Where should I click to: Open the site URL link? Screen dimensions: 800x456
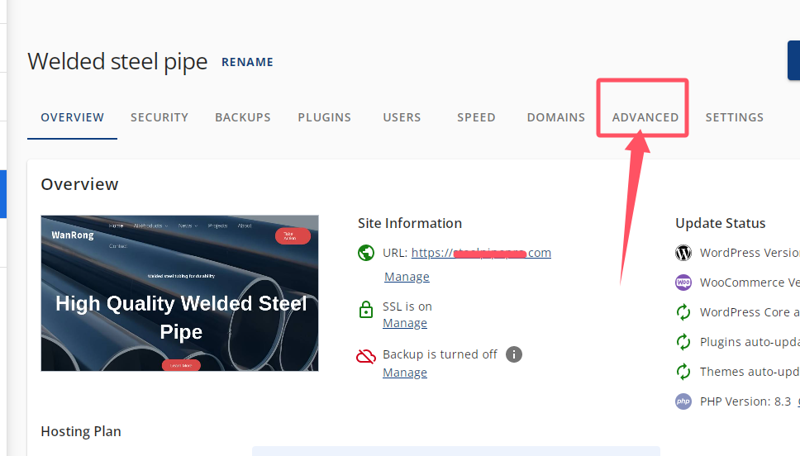point(480,253)
